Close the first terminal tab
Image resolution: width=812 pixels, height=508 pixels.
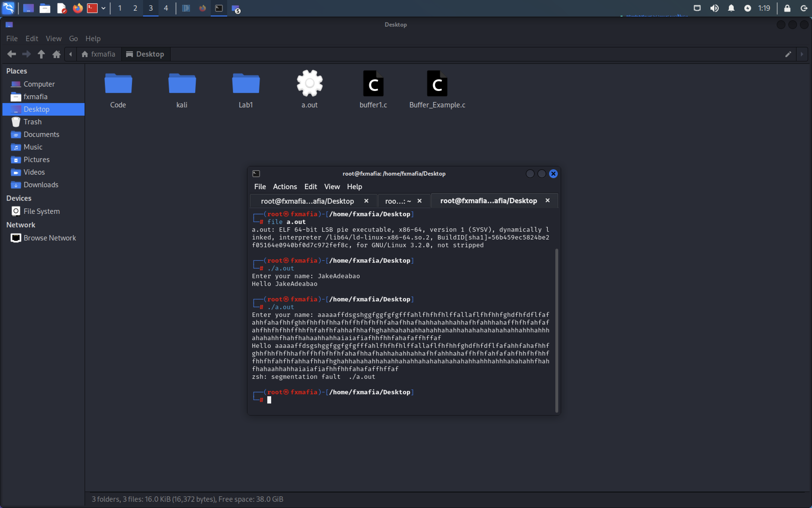pyautogui.click(x=366, y=201)
